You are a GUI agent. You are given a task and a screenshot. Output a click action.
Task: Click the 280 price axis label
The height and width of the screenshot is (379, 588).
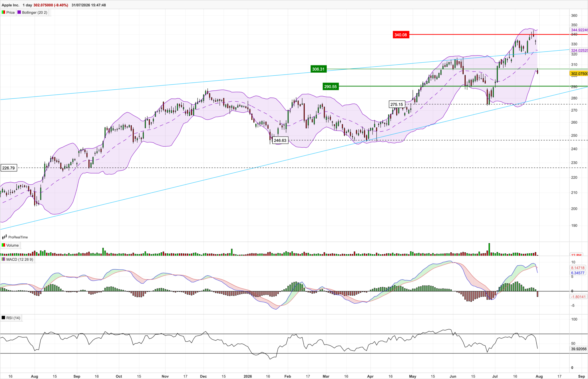574,98
